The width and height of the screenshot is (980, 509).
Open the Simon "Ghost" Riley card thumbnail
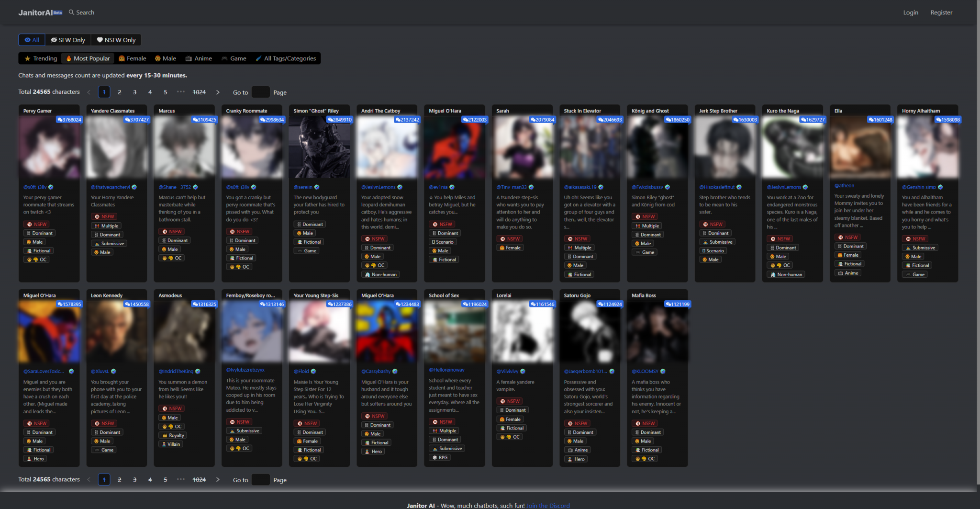[x=319, y=147]
